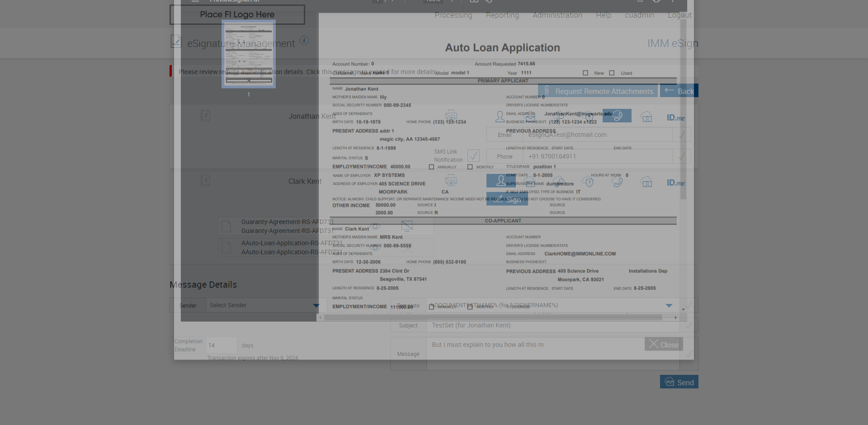Click the checkmark icon beside the Phone field

682,156
